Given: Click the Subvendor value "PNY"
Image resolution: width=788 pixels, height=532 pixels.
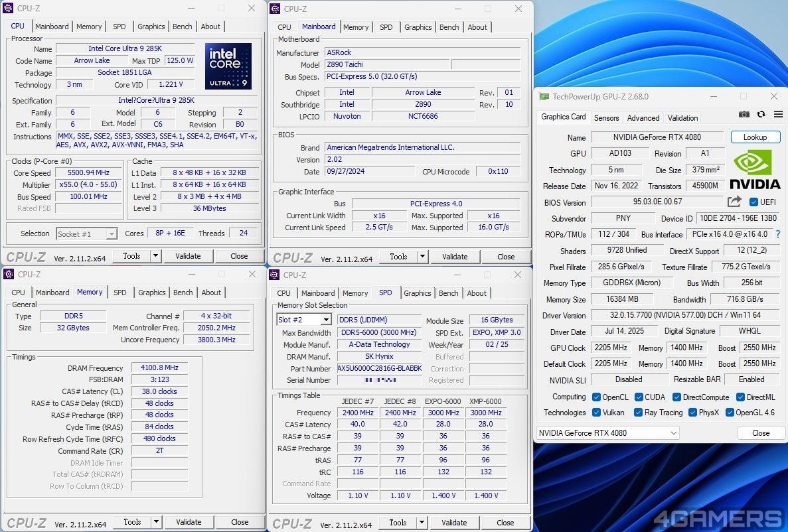Looking at the screenshot, I should point(623,218).
